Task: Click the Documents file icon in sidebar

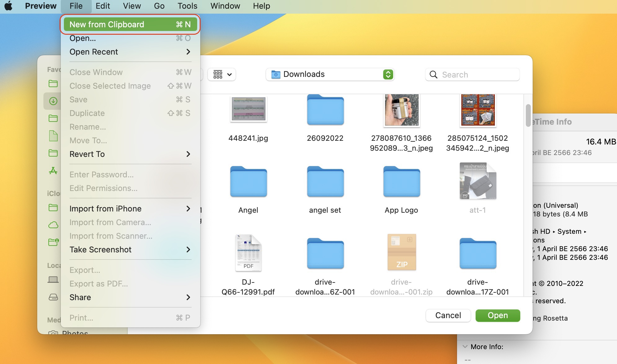Action: (x=53, y=136)
